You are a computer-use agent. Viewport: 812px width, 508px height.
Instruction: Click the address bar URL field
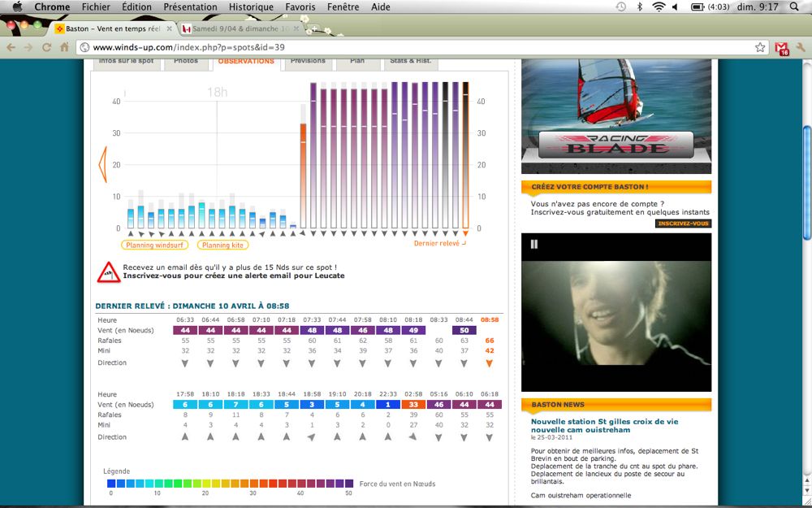point(406,47)
